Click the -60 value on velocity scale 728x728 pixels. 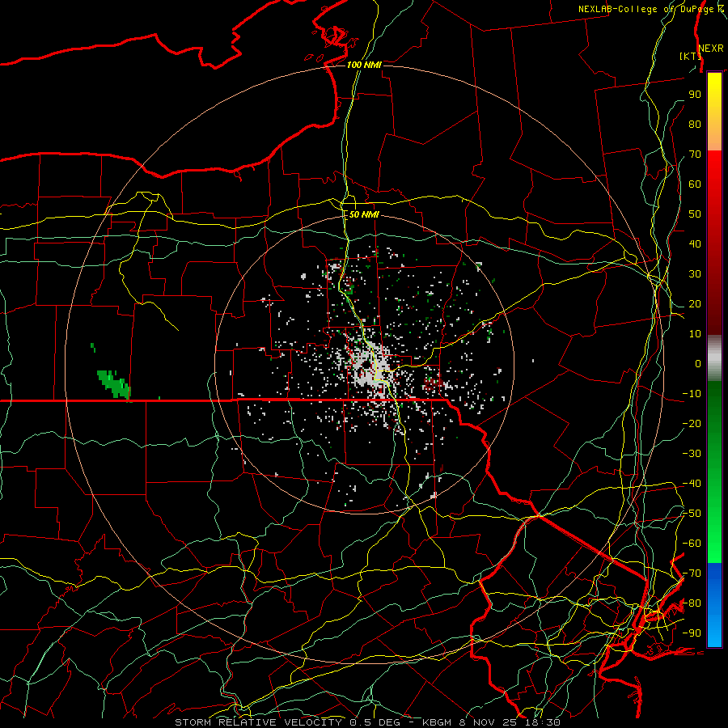pos(692,544)
